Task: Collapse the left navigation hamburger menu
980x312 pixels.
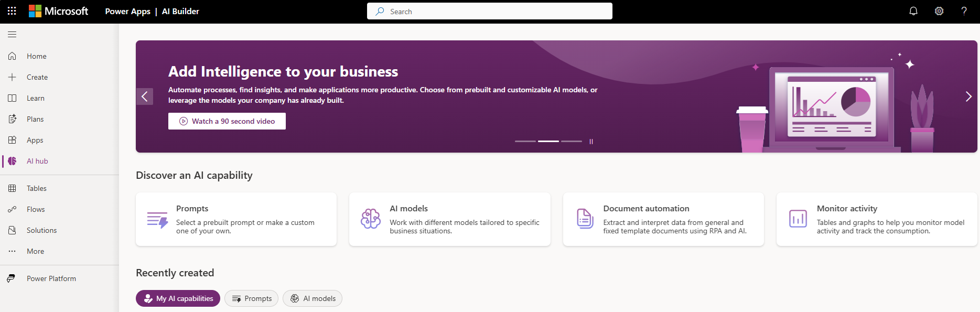Action: (12, 35)
